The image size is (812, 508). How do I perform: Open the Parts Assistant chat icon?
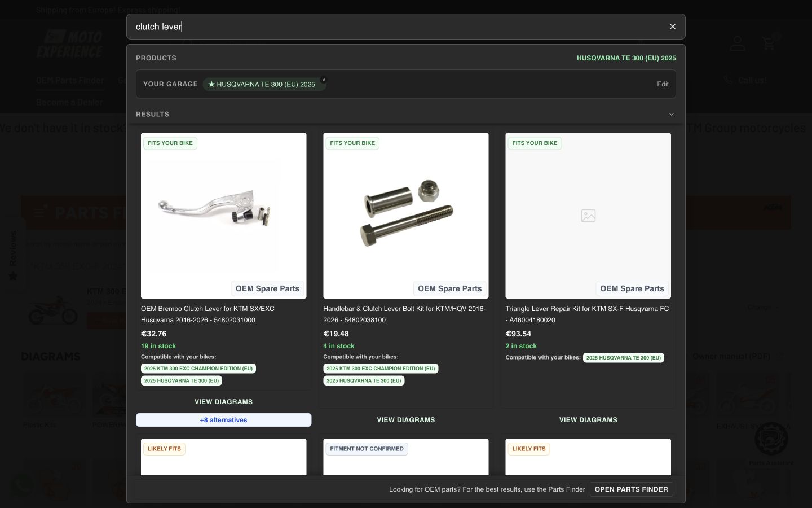[x=771, y=439]
